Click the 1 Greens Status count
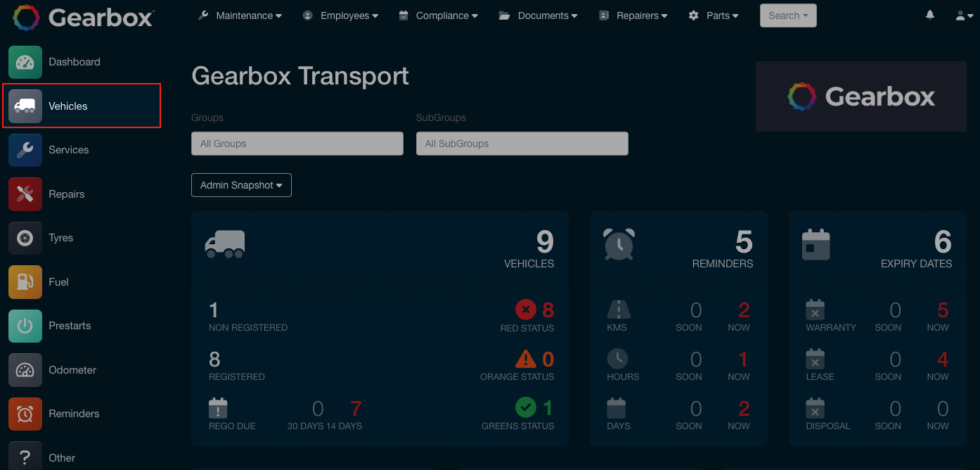This screenshot has height=470, width=980. pos(548,408)
